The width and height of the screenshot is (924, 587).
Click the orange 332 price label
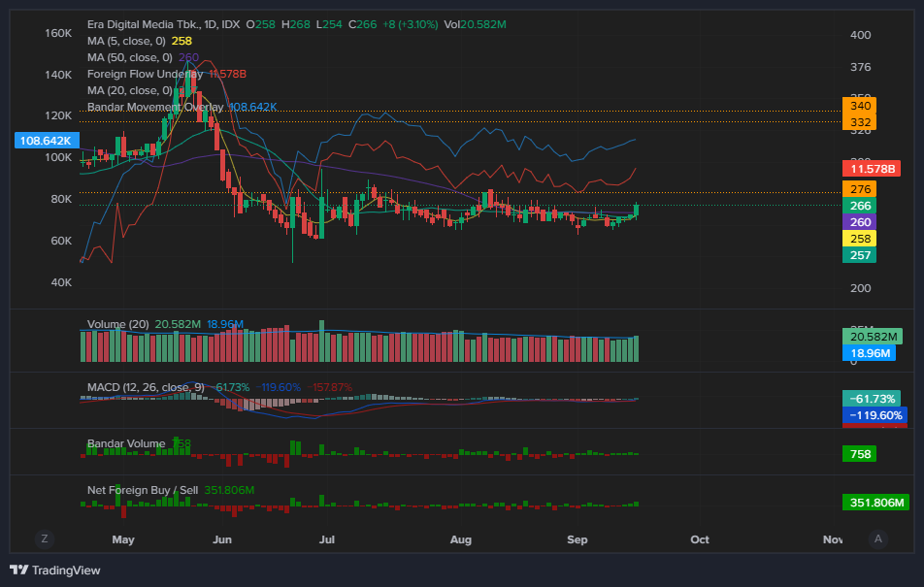[x=860, y=122]
